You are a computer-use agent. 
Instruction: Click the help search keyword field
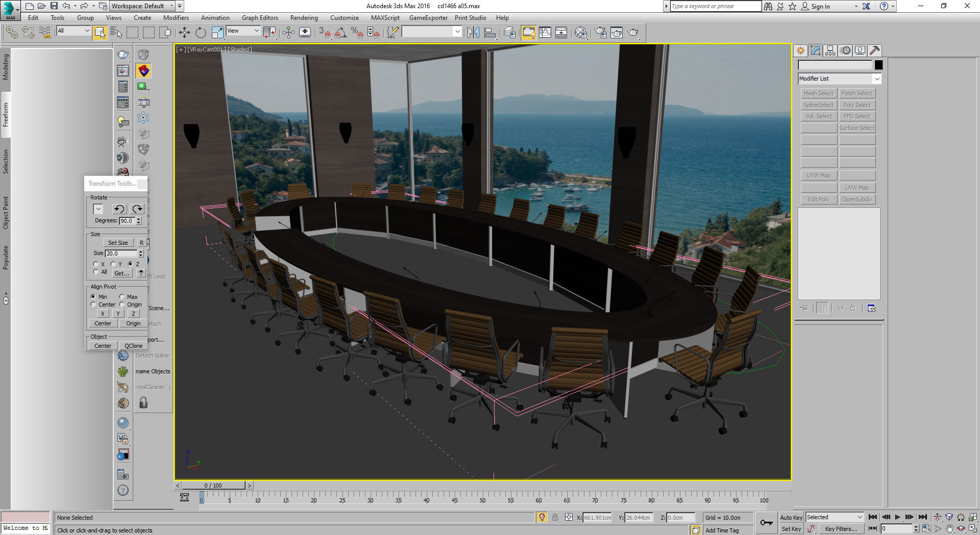click(716, 6)
